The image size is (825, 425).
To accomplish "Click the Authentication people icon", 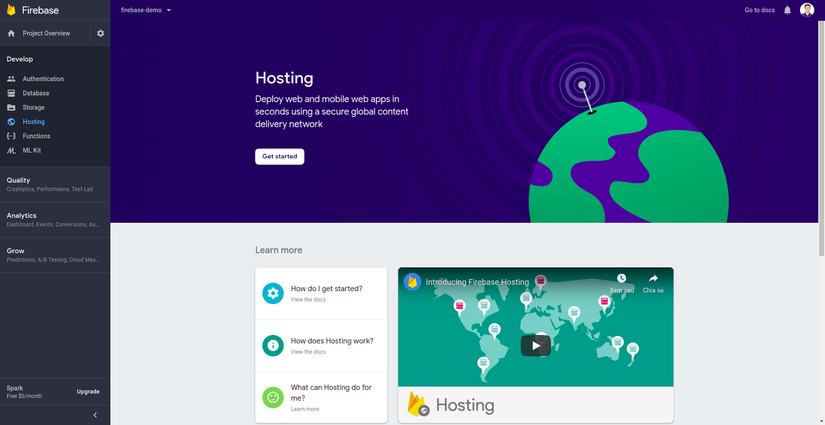I will [11, 79].
